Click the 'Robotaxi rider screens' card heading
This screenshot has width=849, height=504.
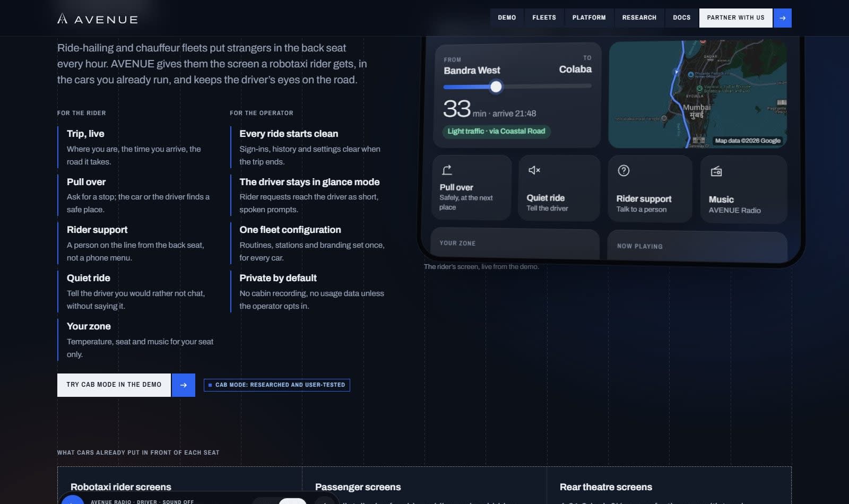click(121, 487)
